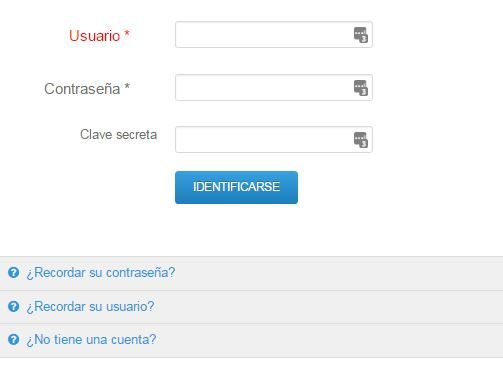503x391 pixels.
Task: Submit the form with the IDENTIFICARSE button
Action: [236, 187]
